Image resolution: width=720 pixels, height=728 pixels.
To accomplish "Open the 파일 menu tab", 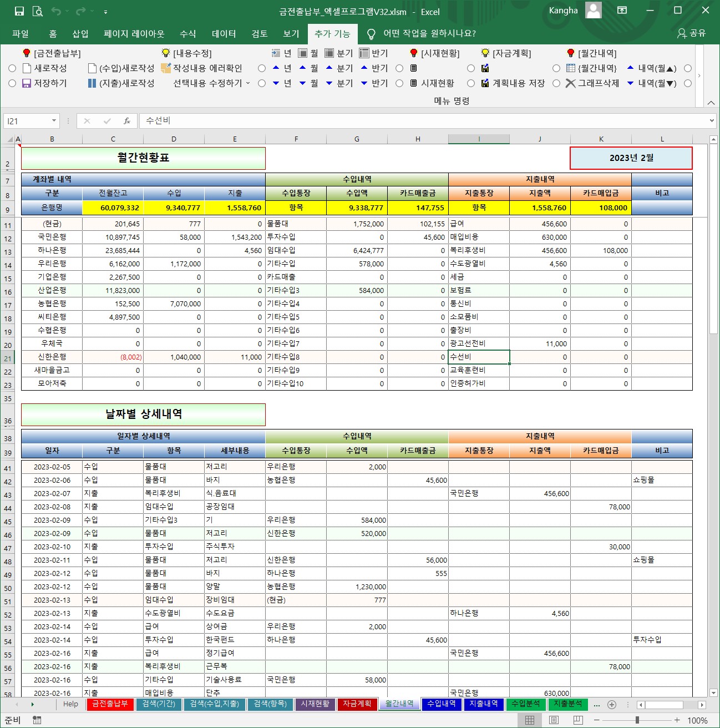I will (x=21, y=34).
